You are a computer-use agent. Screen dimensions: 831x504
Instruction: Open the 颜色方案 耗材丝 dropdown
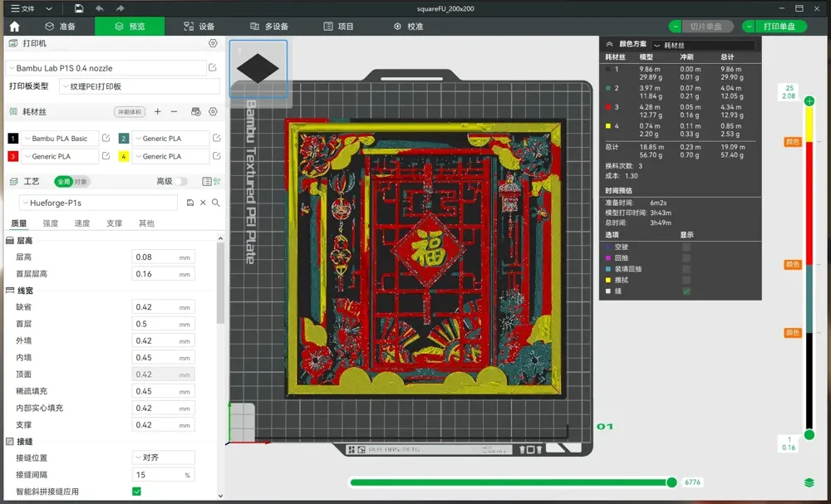(703, 45)
